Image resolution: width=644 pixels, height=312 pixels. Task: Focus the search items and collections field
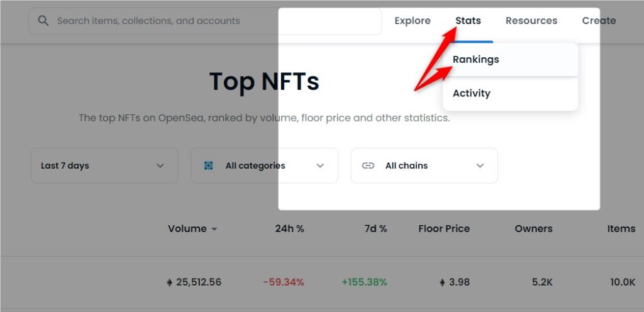(x=205, y=21)
